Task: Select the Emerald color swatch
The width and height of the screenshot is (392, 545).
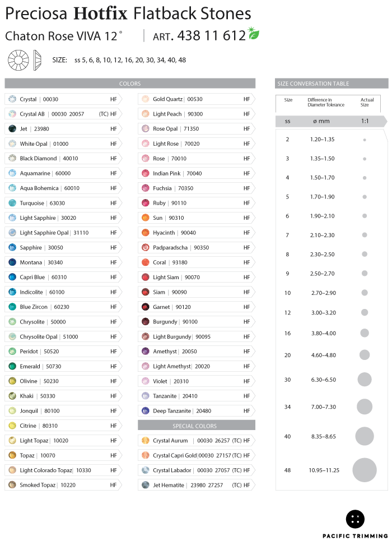Action: point(12,366)
